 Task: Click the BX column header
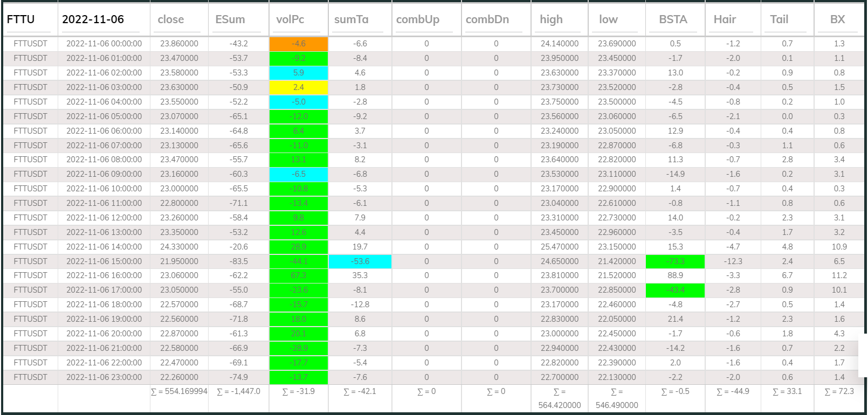point(837,19)
